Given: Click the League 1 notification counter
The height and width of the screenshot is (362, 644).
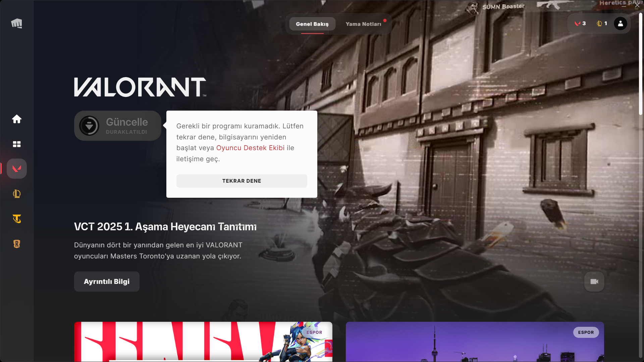Looking at the screenshot, I should point(602,23).
